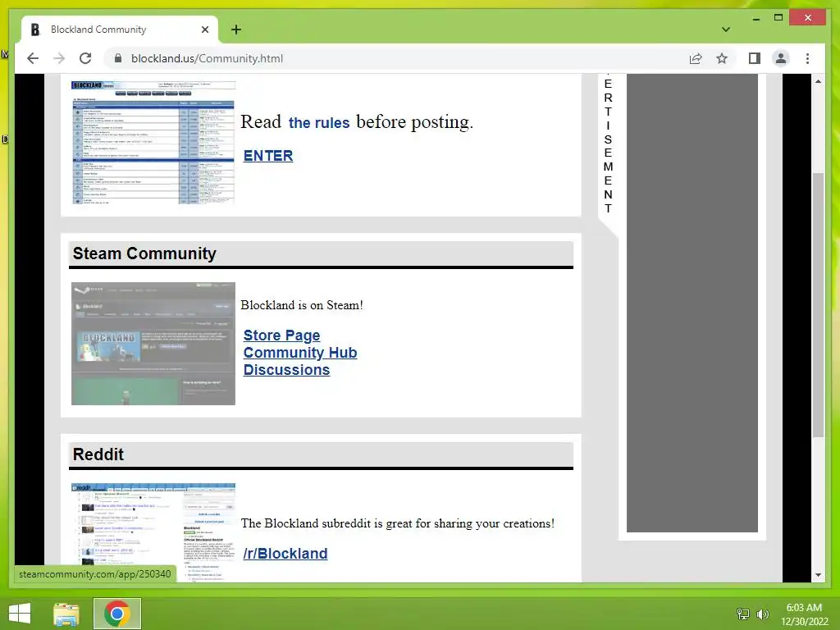Open the Community Hub link
840x630 pixels.
300,353
